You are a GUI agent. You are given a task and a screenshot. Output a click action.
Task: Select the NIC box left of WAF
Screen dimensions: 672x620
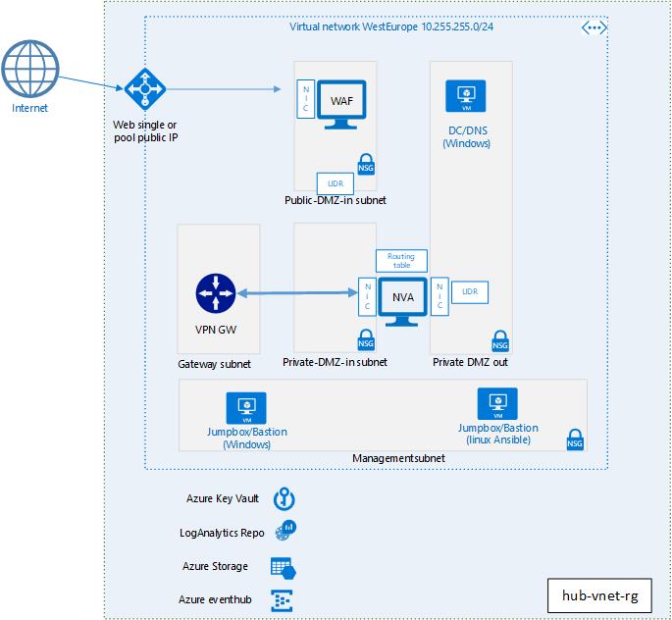pyautogui.click(x=306, y=99)
